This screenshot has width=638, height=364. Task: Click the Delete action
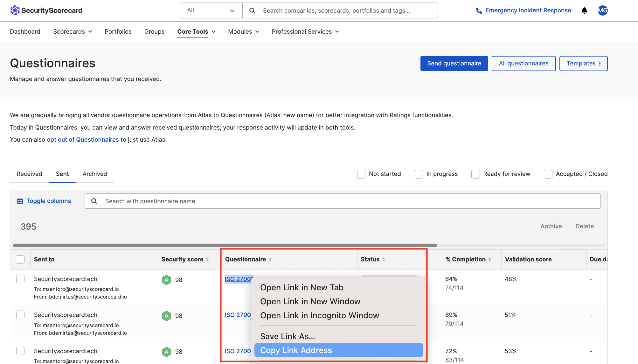click(x=585, y=226)
